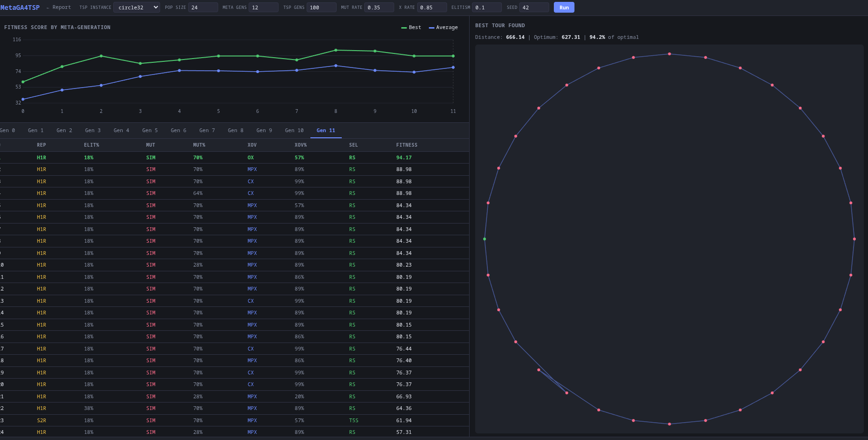The height and width of the screenshot is (440, 868).
Task: Click the top row with fitness 94.17
Action: coord(234,158)
